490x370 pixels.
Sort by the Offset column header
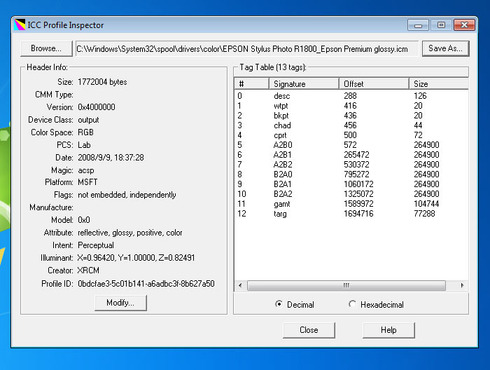pos(374,84)
